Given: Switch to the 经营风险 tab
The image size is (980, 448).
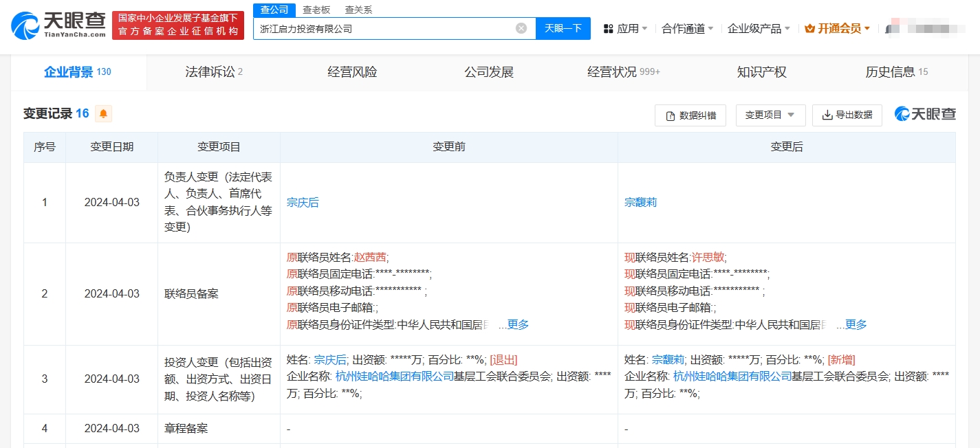Looking at the screenshot, I should (352, 72).
